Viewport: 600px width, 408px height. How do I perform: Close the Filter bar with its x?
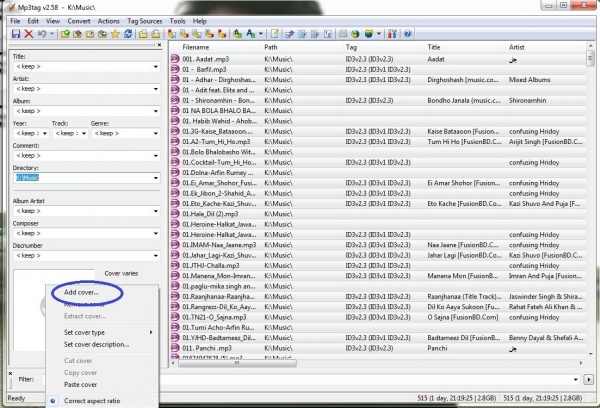(10, 373)
